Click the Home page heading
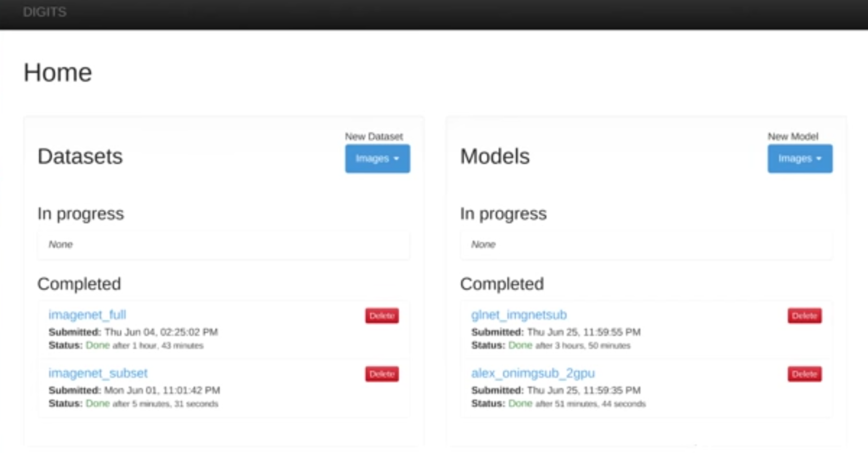 (58, 73)
